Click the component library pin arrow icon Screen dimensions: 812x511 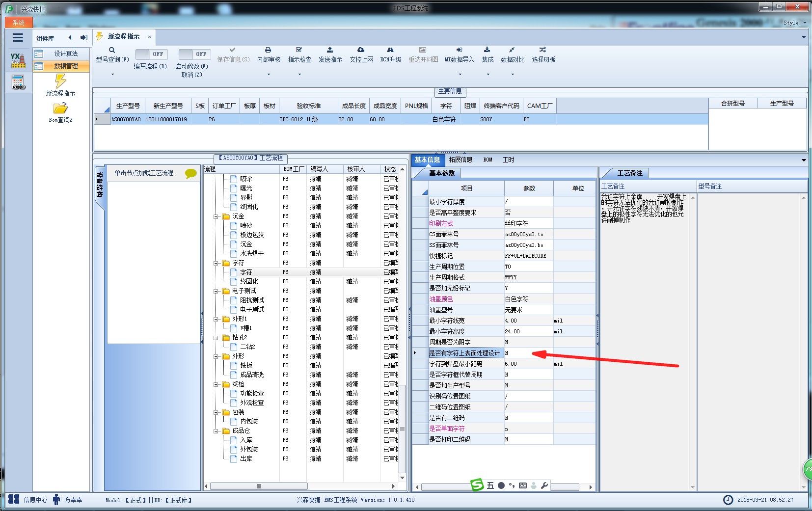pos(84,38)
